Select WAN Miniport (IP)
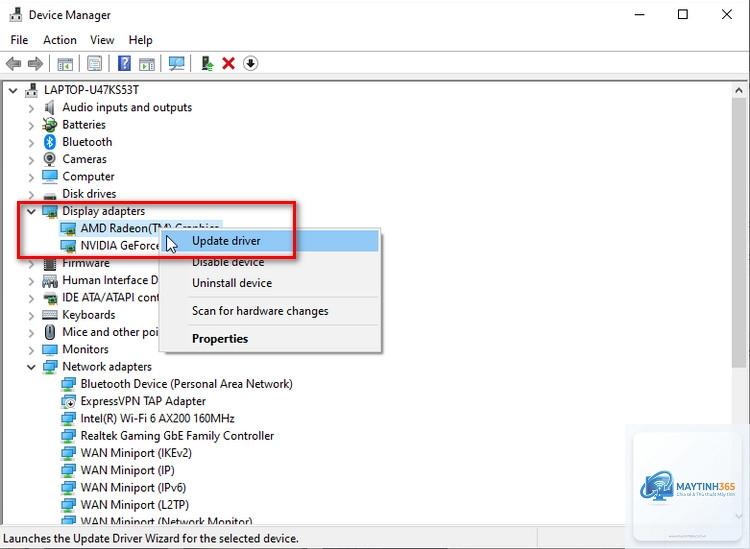The width and height of the screenshot is (750, 549). (x=127, y=470)
